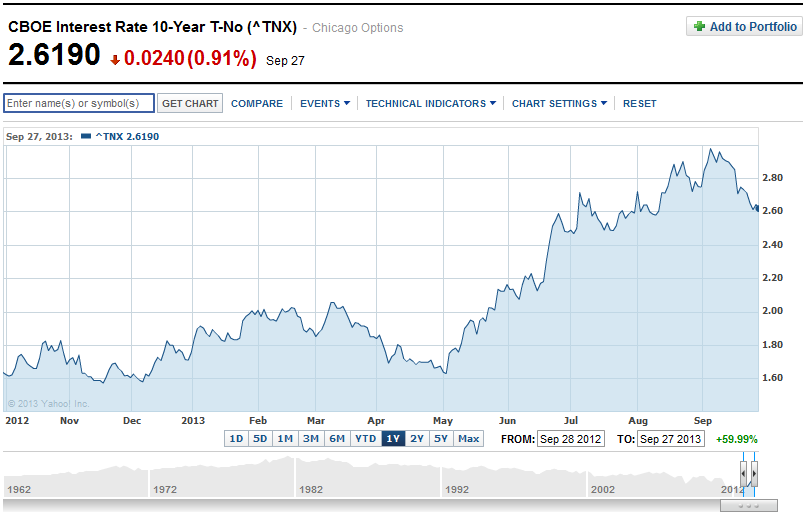Screen dimensions: 806x512
Task: Click the FROM date field Sep 28 2012
Action: pos(571,439)
